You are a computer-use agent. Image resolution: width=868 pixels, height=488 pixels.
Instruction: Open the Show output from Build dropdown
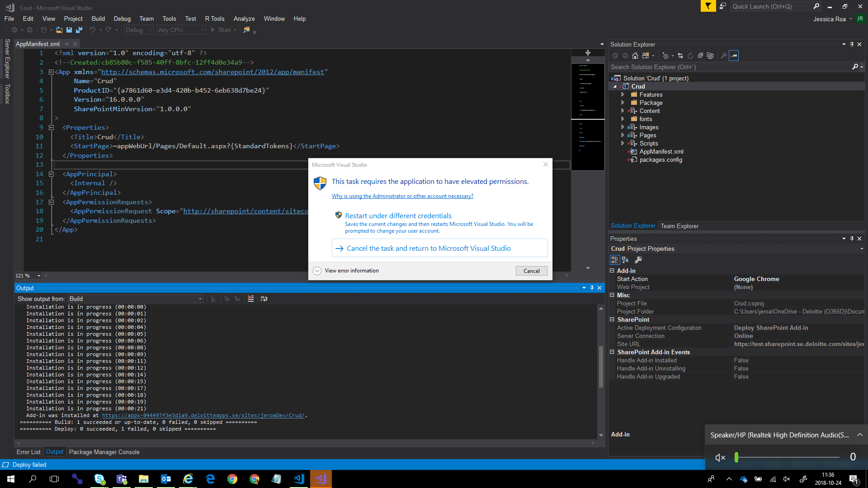[136, 299]
